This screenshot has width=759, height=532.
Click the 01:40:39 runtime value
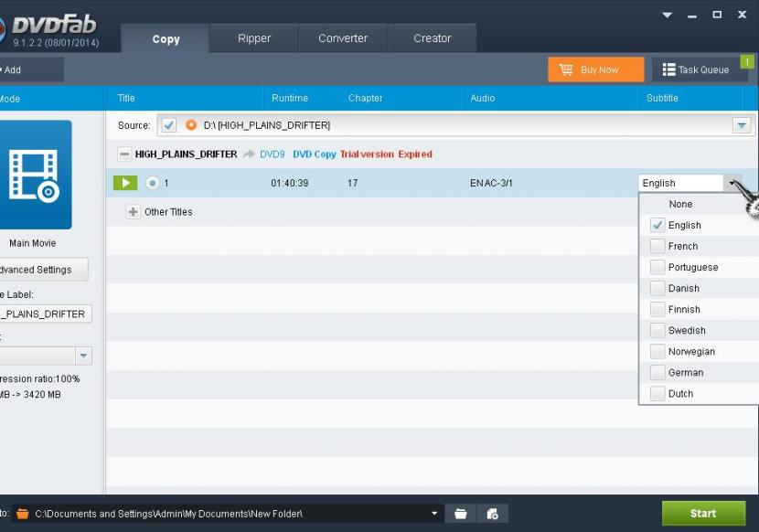coord(290,183)
